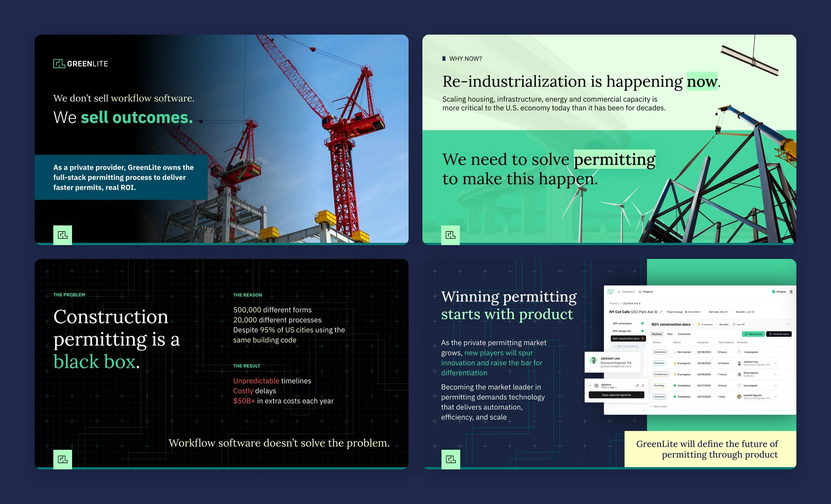This screenshot has width=831, height=504.
Task: Click the Structural review tag
Action: 660,397
